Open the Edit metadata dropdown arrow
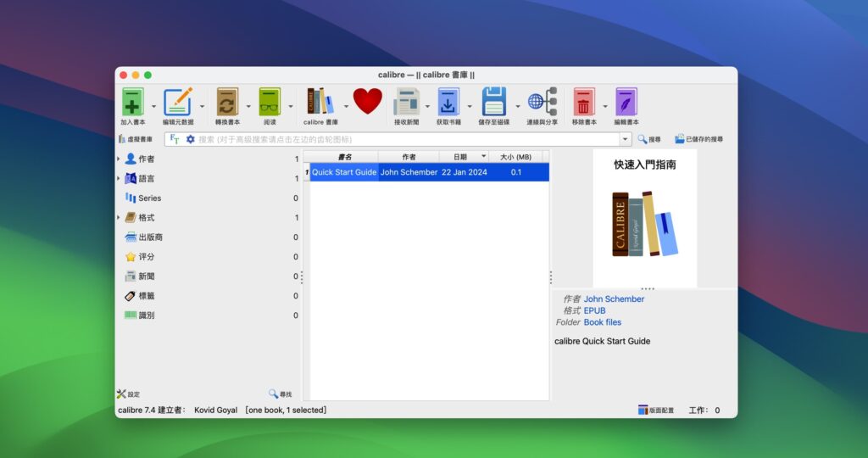Viewport: 868px width, 458px height. tap(202, 106)
